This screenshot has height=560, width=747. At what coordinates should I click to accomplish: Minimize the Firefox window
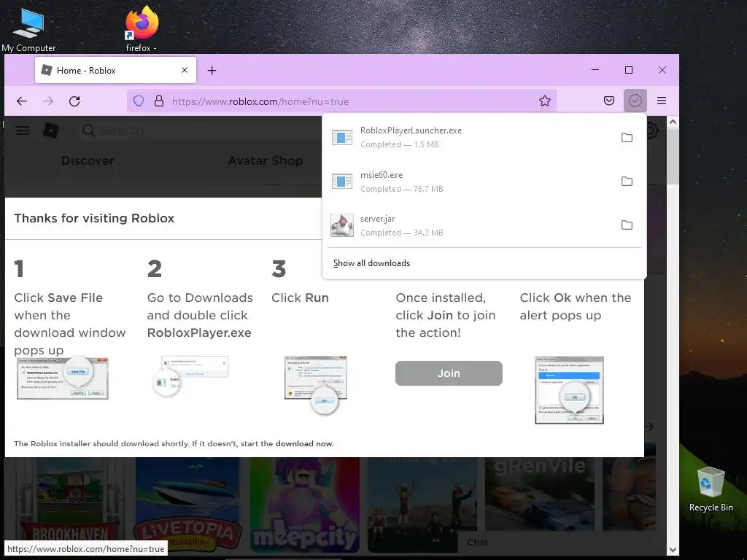[x=595, y=70]
